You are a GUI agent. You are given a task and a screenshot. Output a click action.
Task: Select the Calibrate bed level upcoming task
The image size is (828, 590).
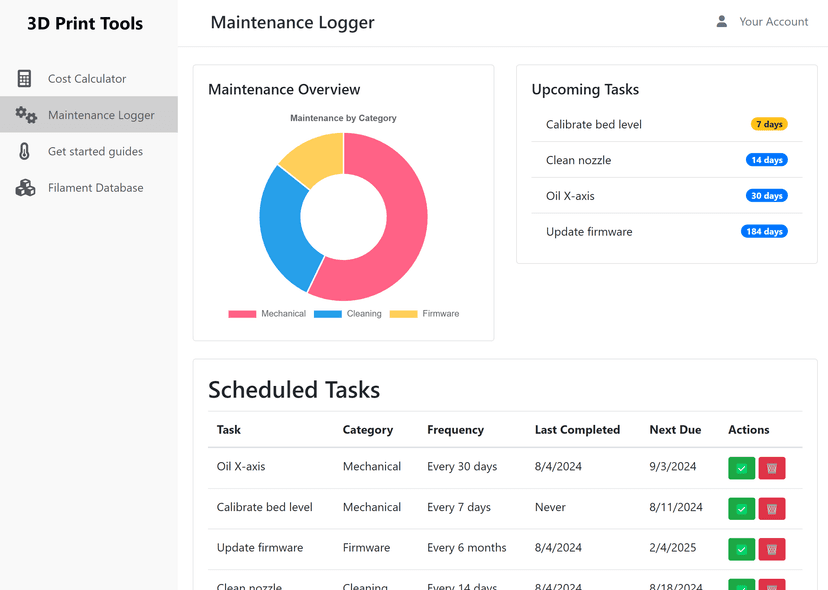click(x=666, y=124)
